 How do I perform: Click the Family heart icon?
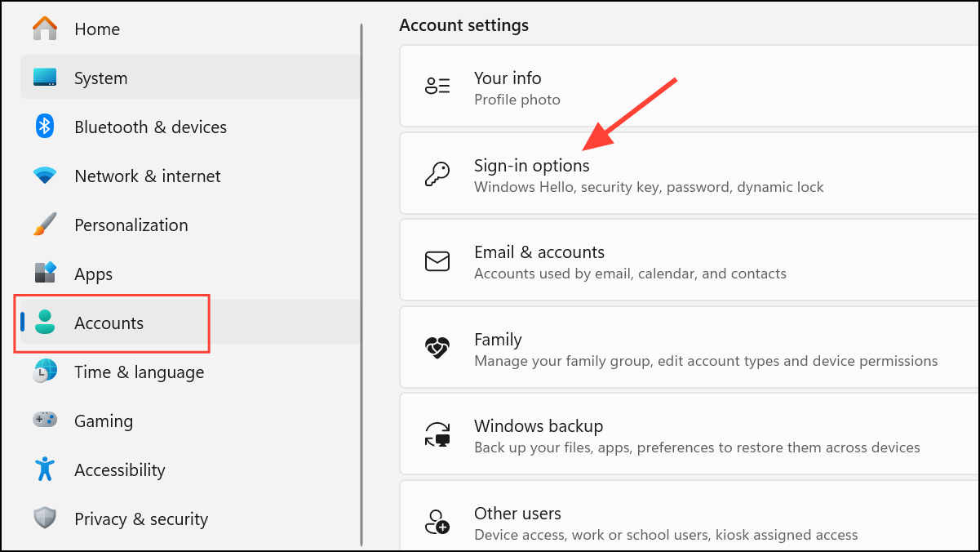[x=437, y=349]
